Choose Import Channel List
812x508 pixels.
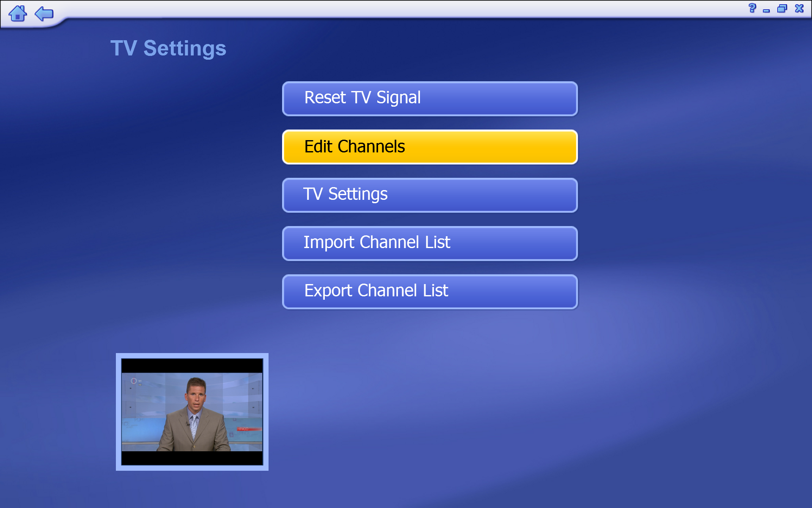click(430, 243)
